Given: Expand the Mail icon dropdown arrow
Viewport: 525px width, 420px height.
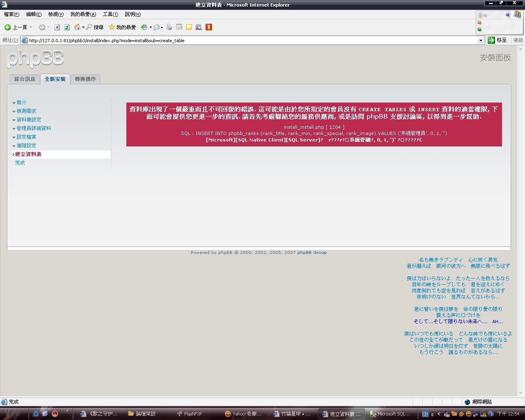Looking at the screenshot, I should pos(162,27).
